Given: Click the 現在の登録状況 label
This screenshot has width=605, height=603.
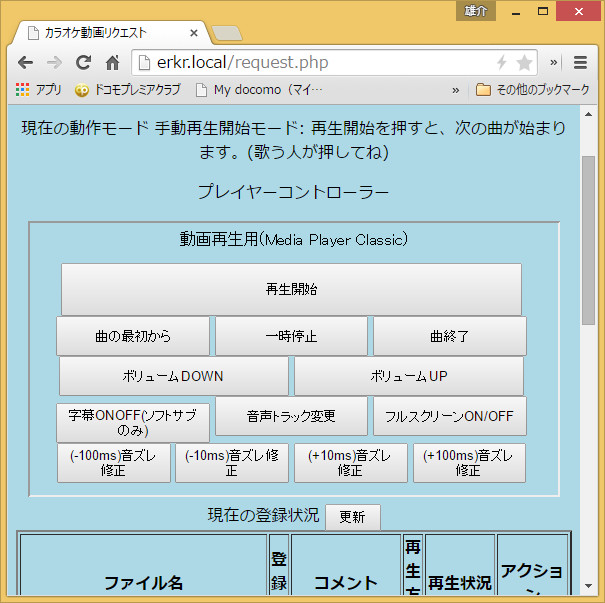Looking at the screenshot, I should tap(264, 515).
